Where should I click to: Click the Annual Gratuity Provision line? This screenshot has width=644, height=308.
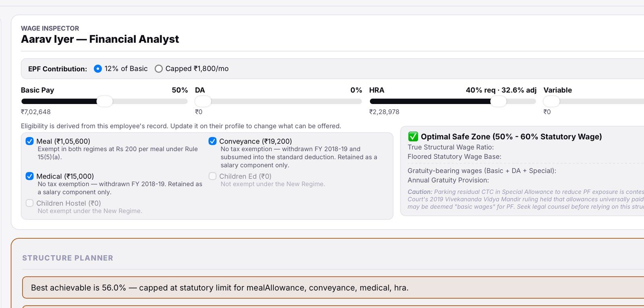(448, 180)
